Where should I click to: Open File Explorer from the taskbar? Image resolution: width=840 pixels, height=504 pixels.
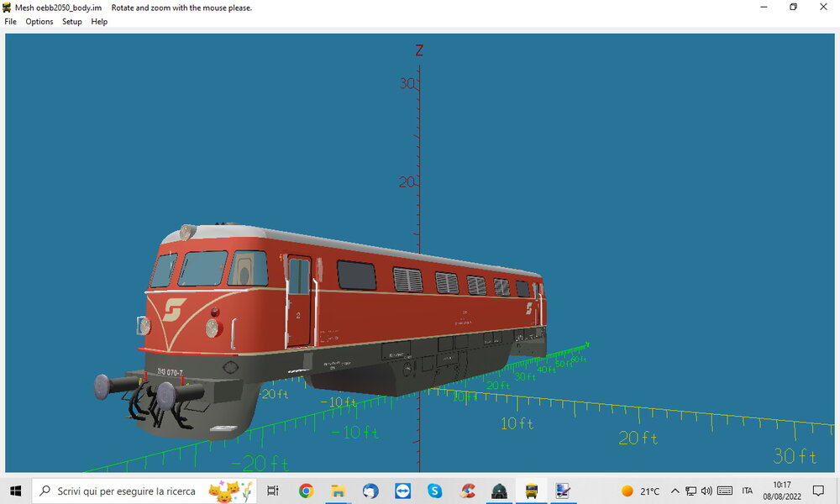coord(338,491)
